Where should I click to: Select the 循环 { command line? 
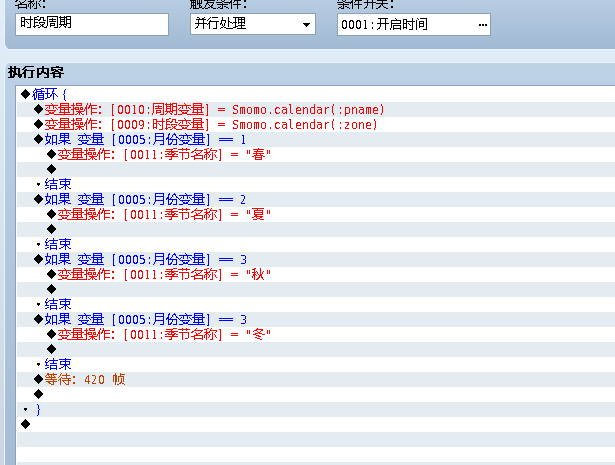point(316,94)
